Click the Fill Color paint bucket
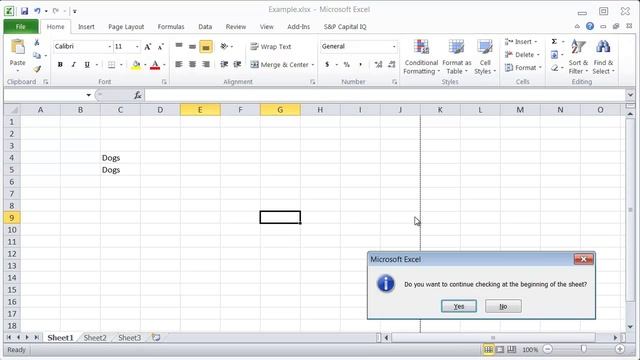 coord(136,64)
